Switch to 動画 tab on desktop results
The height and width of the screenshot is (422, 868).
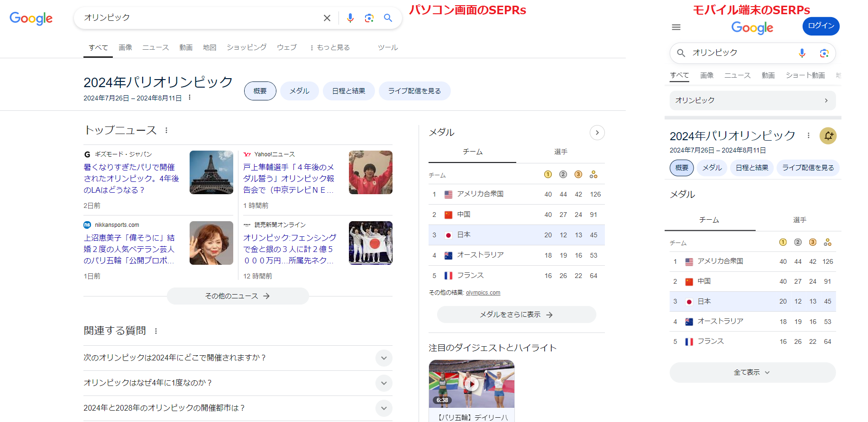click(186, 47)
